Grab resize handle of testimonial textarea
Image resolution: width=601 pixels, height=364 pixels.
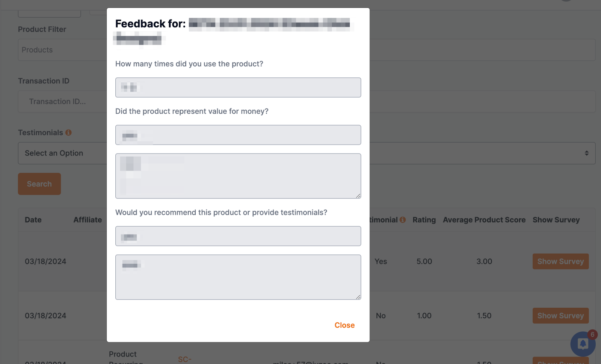tap(358, 297)
